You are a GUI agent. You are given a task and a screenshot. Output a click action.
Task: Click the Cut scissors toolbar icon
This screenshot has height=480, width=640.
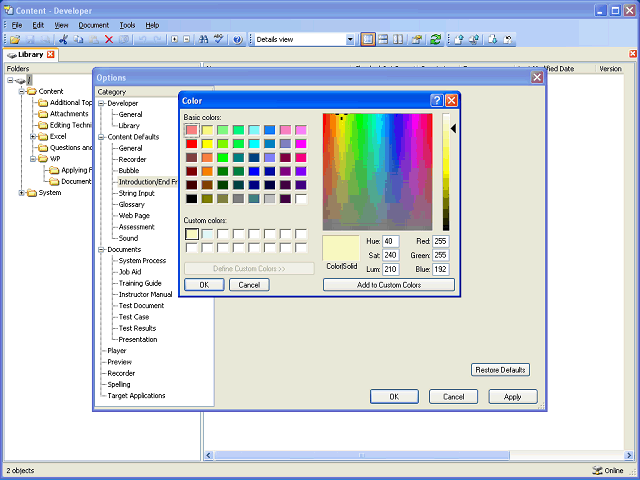[63, 40]
